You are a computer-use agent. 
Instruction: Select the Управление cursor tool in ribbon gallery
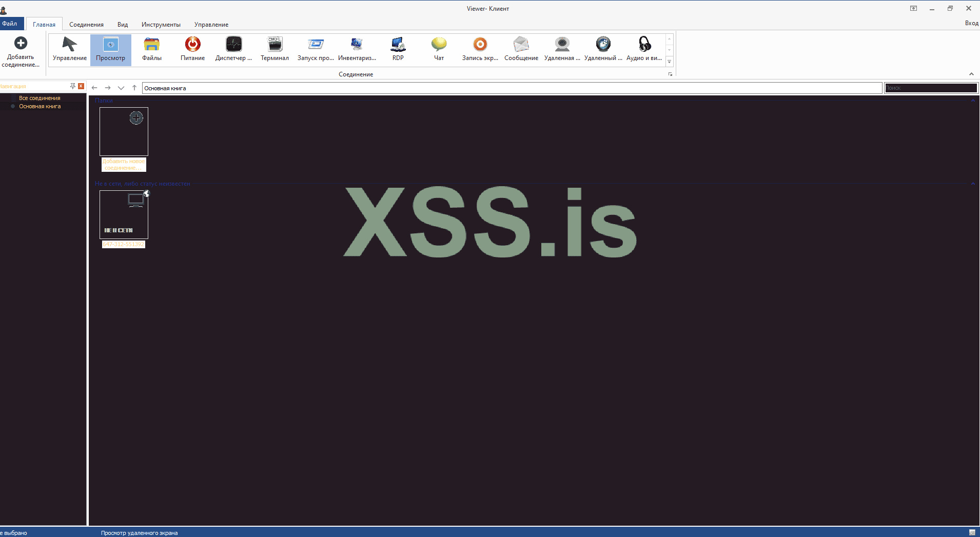(x=70, y=50)
